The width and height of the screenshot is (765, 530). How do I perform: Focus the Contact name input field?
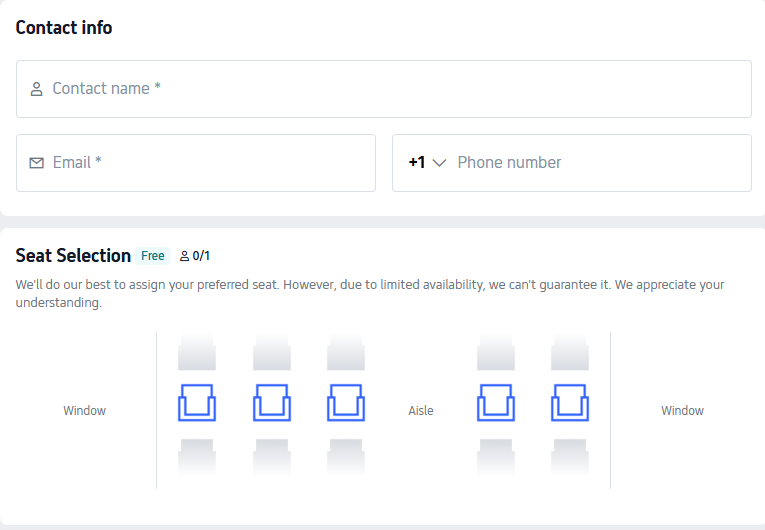click(x=400, y=89)
